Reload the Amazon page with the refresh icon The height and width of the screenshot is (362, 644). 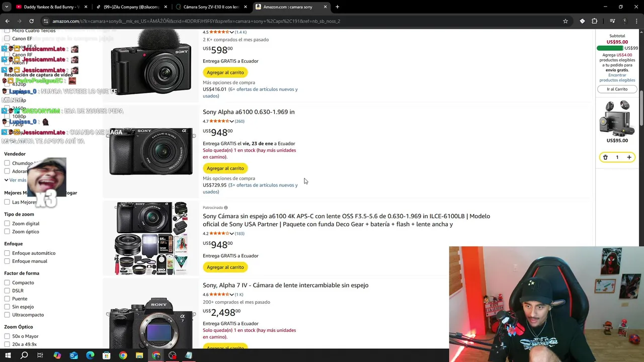tap(31, 21)
